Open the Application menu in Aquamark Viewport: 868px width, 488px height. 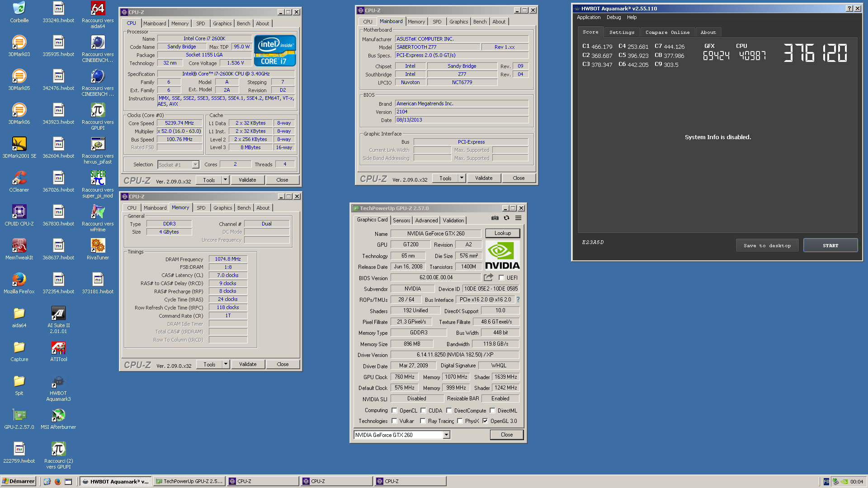(589, 17)
